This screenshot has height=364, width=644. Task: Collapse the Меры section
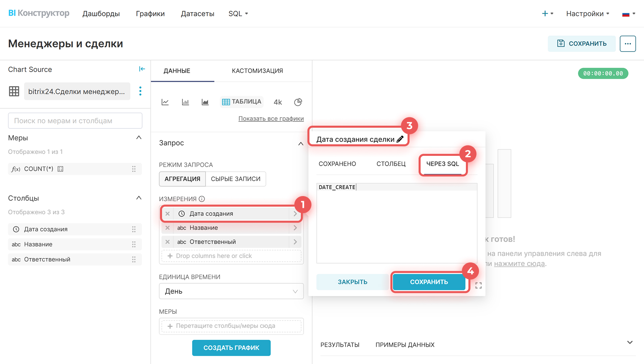pyautogui.click(x=139, y=138)
